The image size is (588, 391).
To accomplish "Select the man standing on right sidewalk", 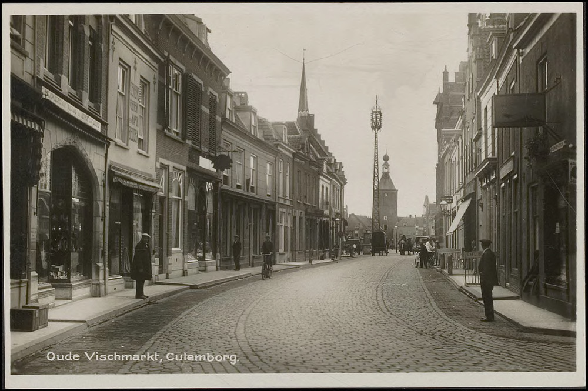I will pos(487,279).
